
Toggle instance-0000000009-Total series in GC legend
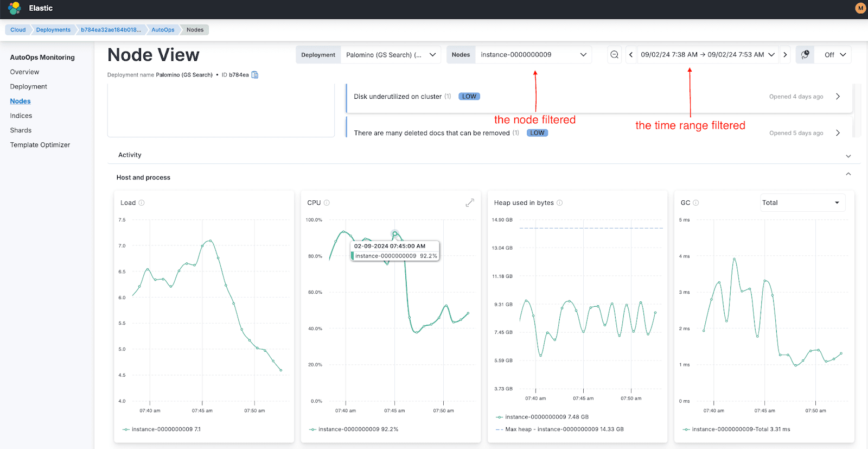736,429
